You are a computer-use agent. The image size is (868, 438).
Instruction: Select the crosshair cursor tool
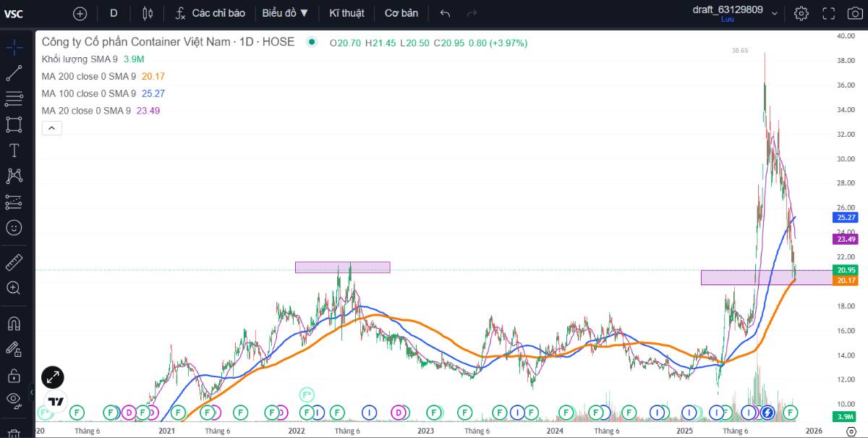[x=14, y=48]
